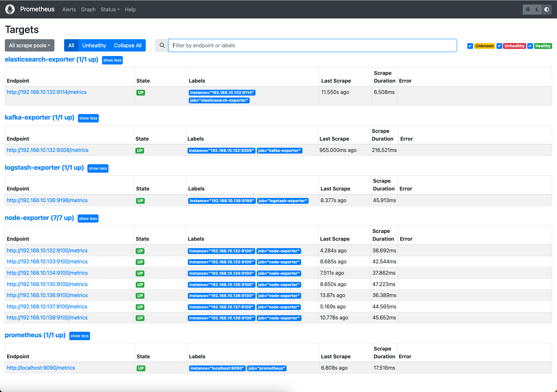The image size is (557, 392).
Task: Open the elasticsearch-exporter (1/1 up) heading
Action: click(51, 60)
